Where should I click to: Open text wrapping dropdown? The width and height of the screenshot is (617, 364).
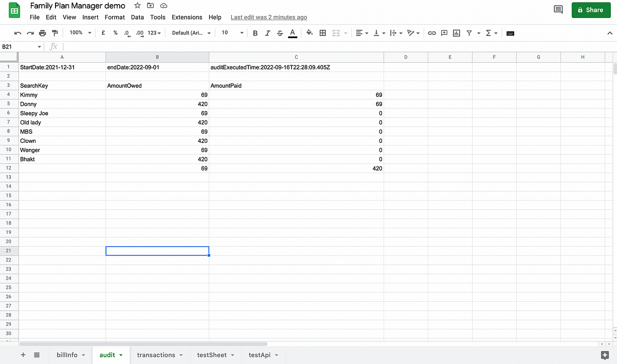[x=396, y=33]
